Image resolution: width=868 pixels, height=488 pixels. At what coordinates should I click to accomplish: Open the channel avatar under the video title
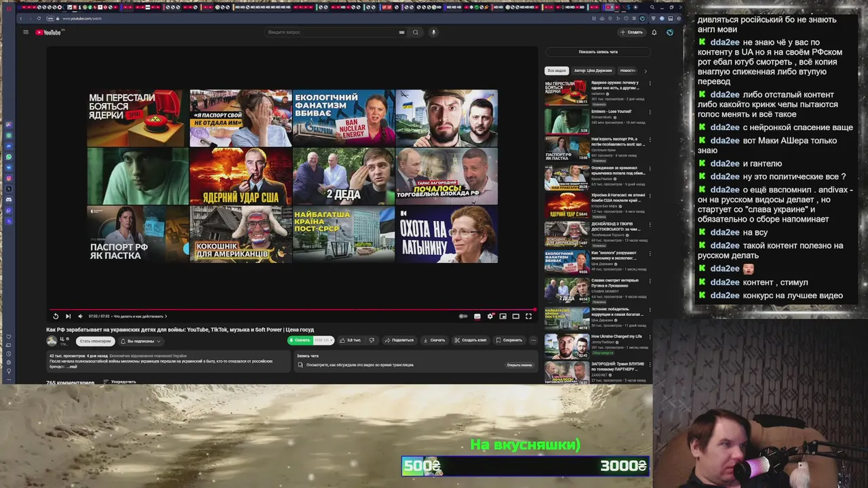(52, 341)
